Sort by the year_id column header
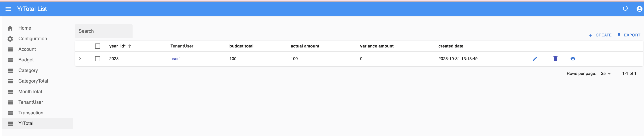Screen dimensions: 644x136 coord(118,46)
